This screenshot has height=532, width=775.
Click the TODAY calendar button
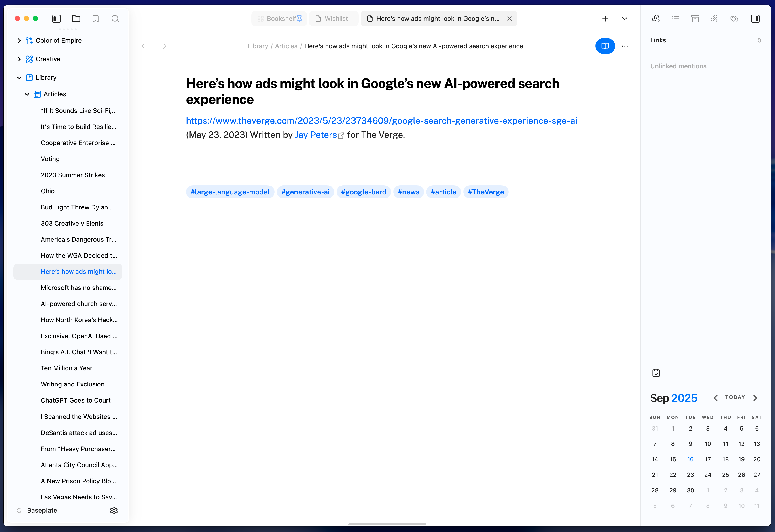(735, 397)
